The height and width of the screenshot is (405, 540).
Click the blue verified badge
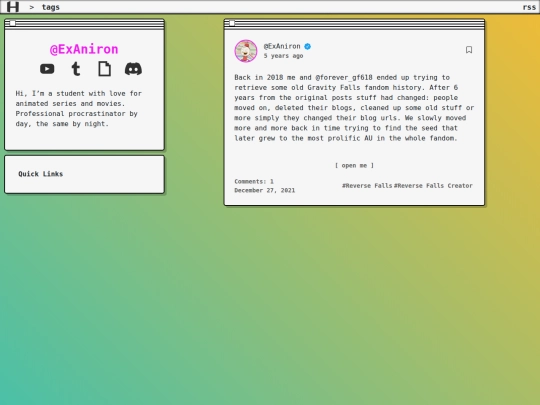(308, 46)
